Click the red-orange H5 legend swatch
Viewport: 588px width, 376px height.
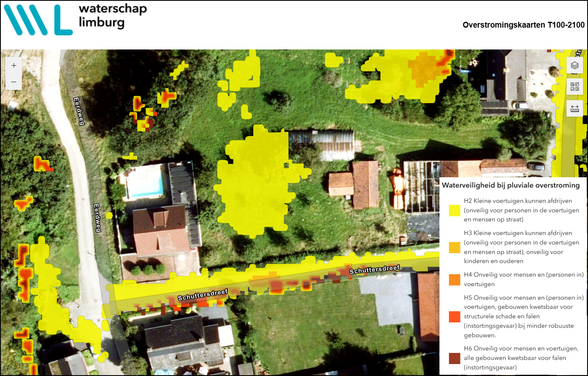coord(454,317)
